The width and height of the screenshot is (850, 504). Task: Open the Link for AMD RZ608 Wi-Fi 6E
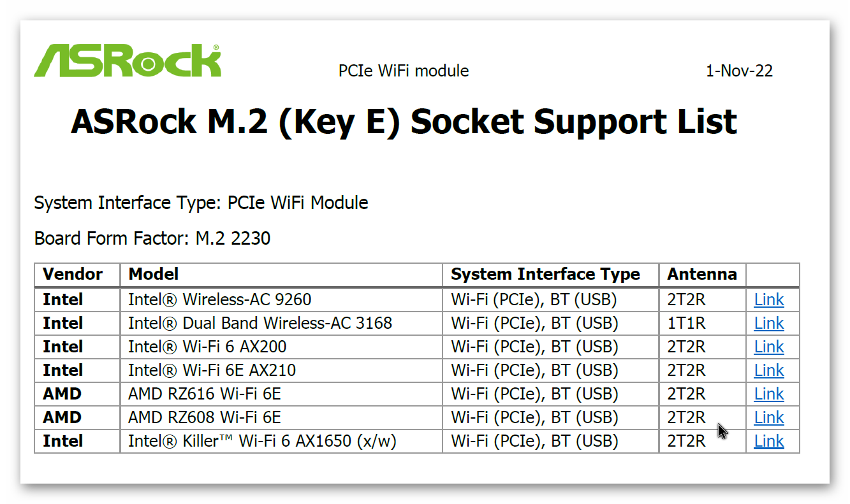(768, 417)
